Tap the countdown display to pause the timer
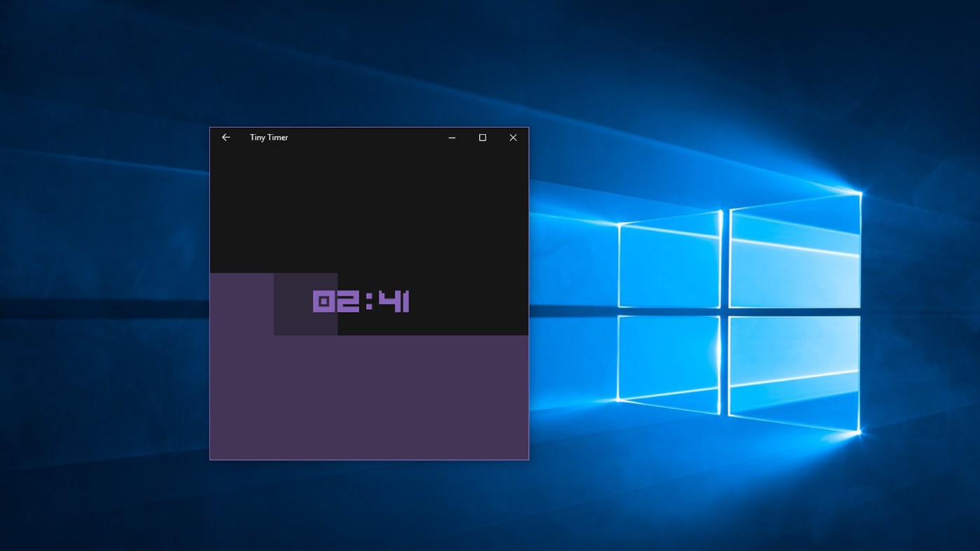The image size is (980, 551). pyautogui.click(x=360, y=302)
